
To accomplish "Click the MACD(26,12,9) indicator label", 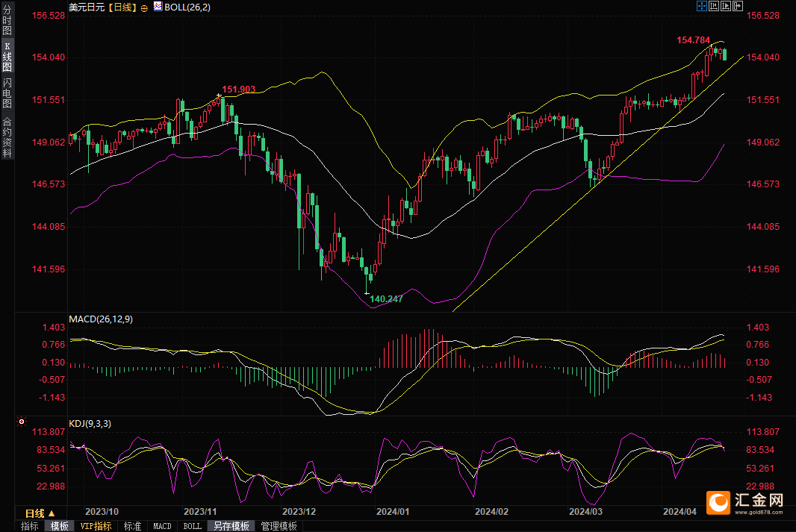I will point(101,319).
